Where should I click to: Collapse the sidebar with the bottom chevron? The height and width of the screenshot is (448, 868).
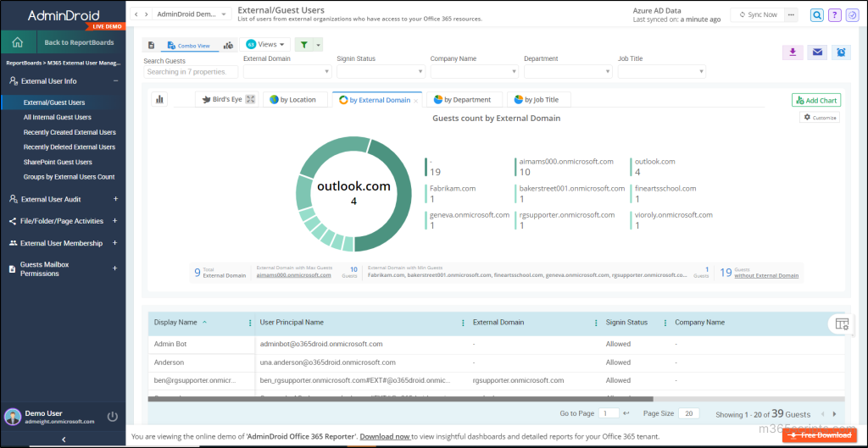(64, 440)
